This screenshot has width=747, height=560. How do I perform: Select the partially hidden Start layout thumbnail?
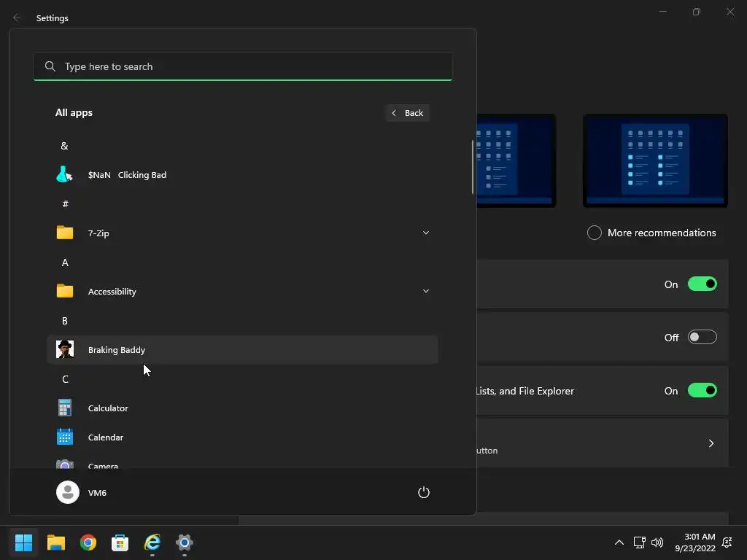[x=516, y=160]
